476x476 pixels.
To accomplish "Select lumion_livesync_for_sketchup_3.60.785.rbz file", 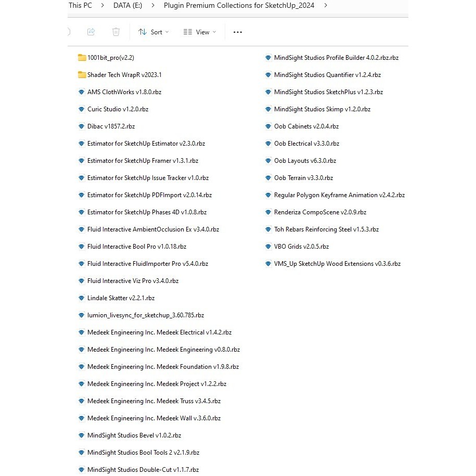I will pos(145,315).
